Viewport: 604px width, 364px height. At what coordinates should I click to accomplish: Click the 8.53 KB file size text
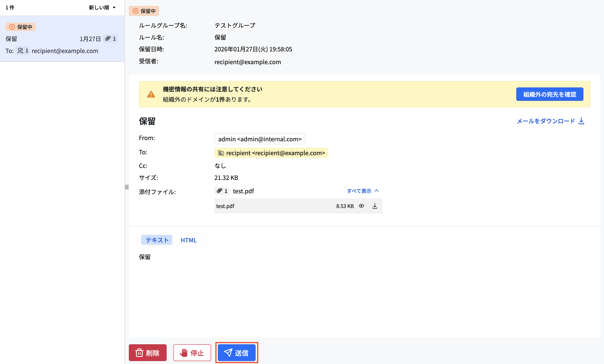345,206
